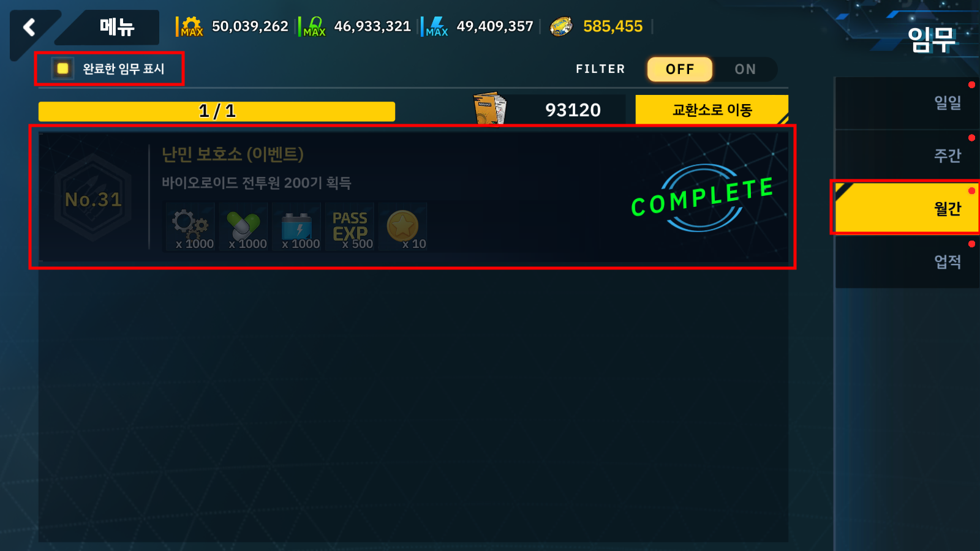The height and width of the screenshot is (551, 980).
Task: Select the green pill reward icon
Action: tap(244, 227)
